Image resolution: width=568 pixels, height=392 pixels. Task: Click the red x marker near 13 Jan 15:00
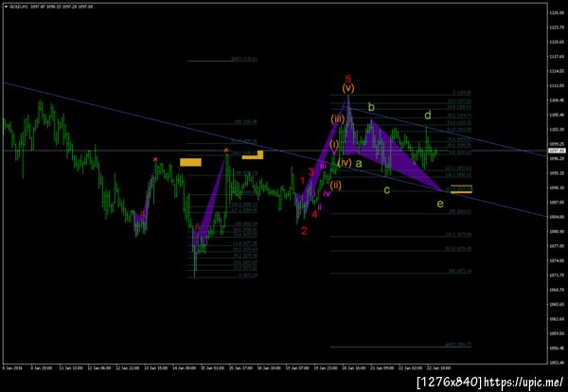pos(155,159)
